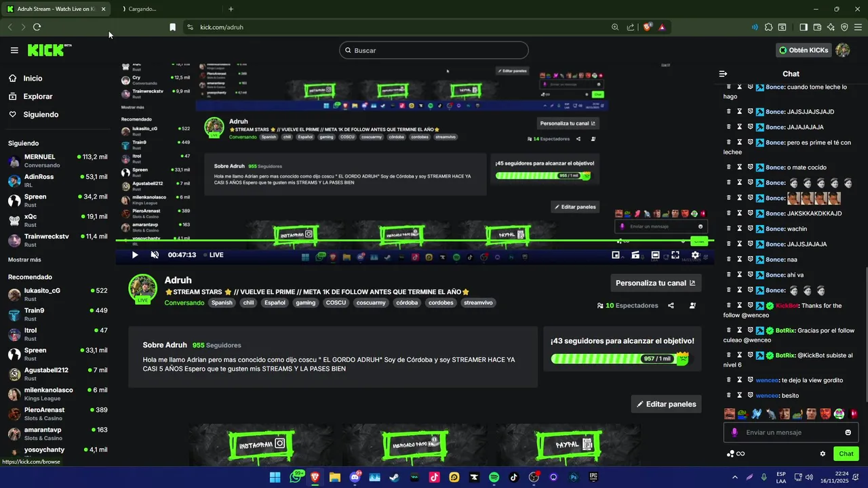Select the córdoba tag
The height and width of the screenshot is (488, 868).
tap(407, 303)
